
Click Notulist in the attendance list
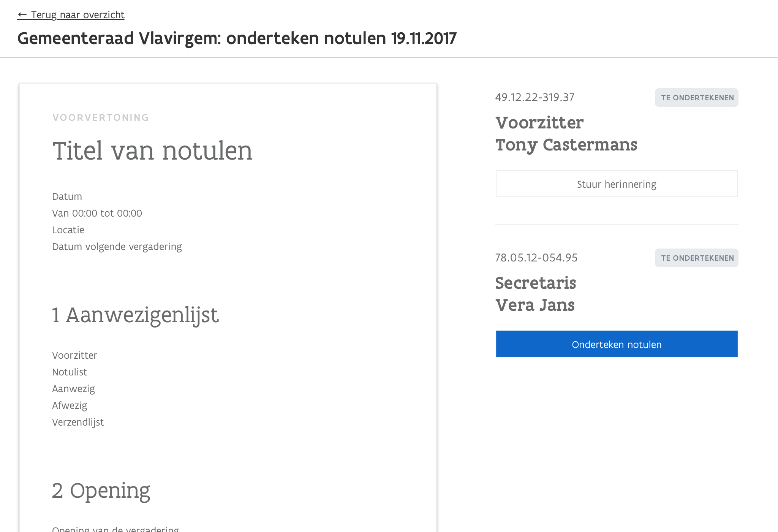(70, 372)
